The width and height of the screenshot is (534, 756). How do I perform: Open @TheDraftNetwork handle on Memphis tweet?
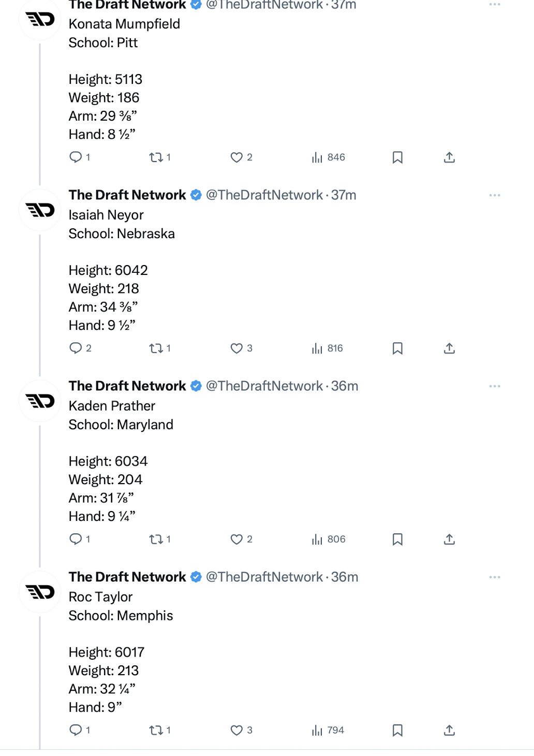coord(264,577)
